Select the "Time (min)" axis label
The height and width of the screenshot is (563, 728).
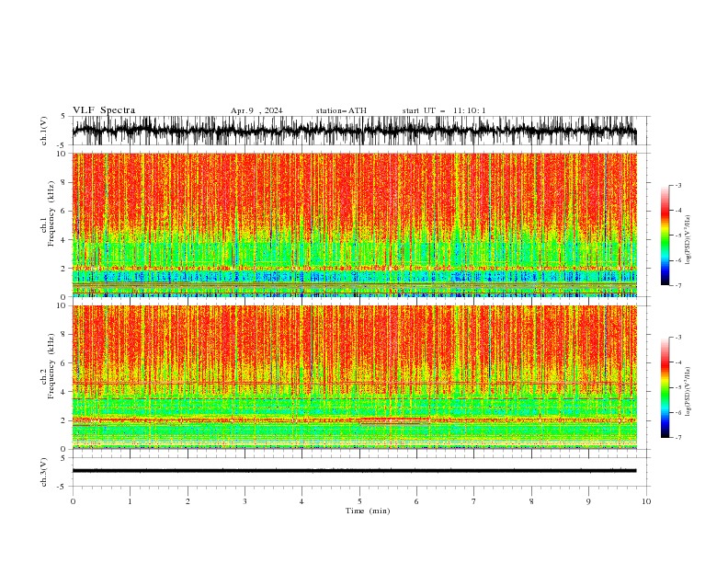[368, 511]
